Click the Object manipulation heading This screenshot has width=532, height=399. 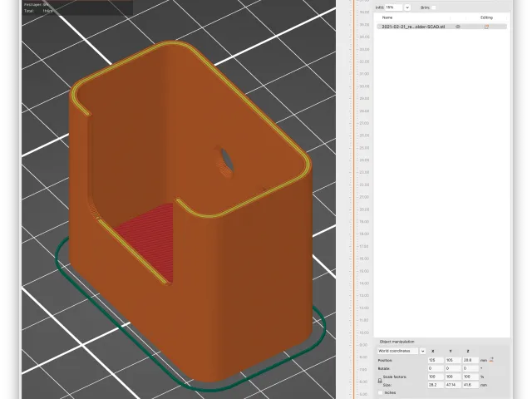(x=397, y=342)
